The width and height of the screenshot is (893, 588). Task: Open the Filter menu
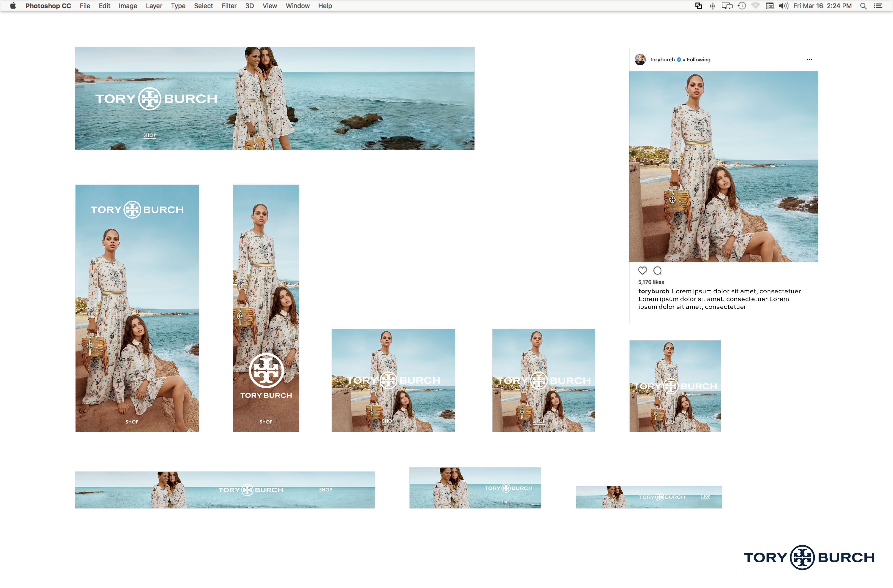(229, 6)
